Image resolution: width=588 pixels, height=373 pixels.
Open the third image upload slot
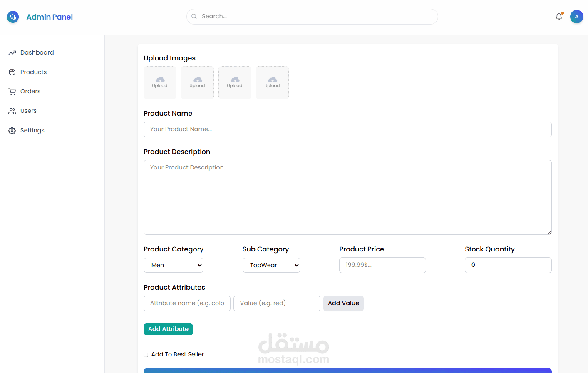[235, 82]
